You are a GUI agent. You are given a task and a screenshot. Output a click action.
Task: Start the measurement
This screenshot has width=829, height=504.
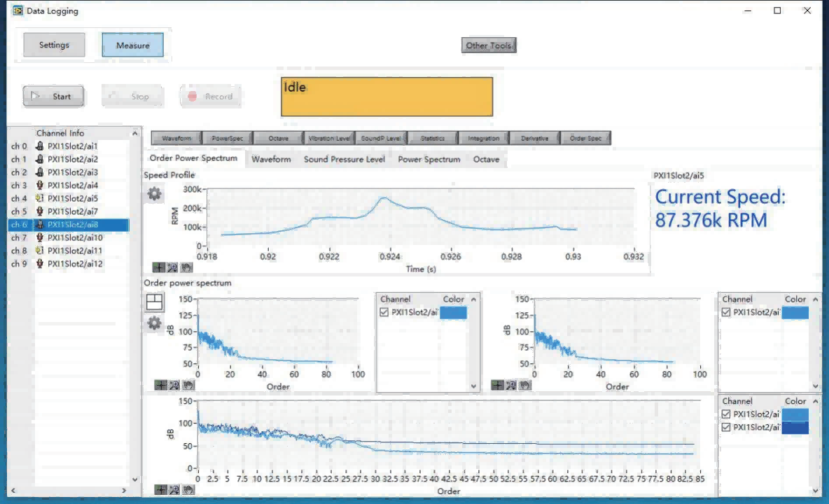pyautogui.click(x=53, y=96)
